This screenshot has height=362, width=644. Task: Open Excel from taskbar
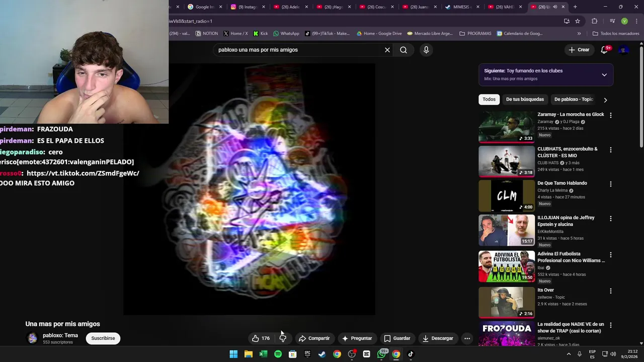point(263,354)
